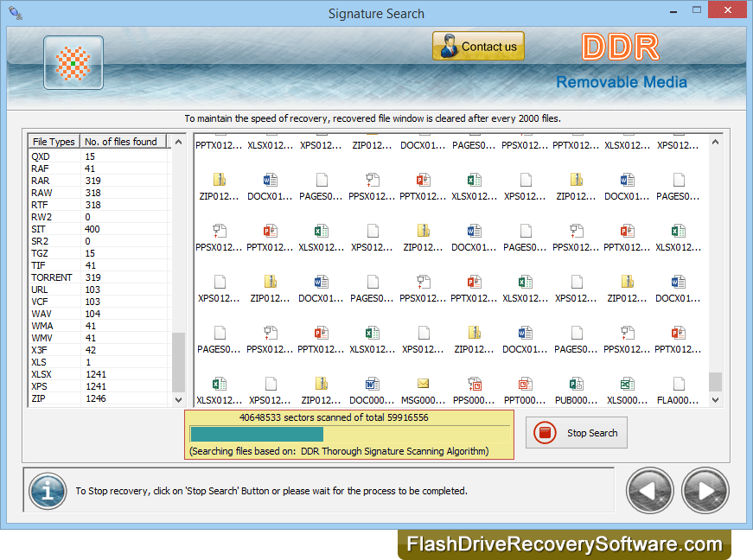Click the File Types column header
This screenshot has width=753, height=560.
(x=54, y=142)
